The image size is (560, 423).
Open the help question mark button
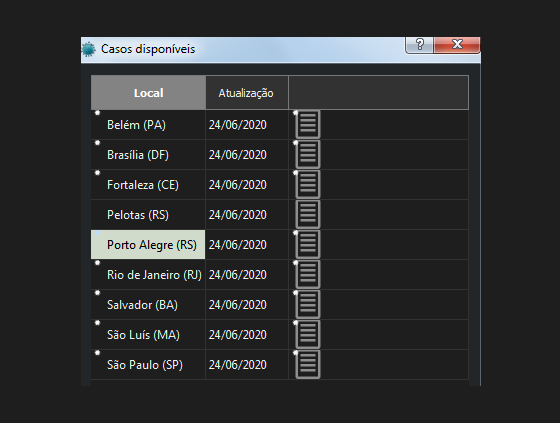coord(419,45)
